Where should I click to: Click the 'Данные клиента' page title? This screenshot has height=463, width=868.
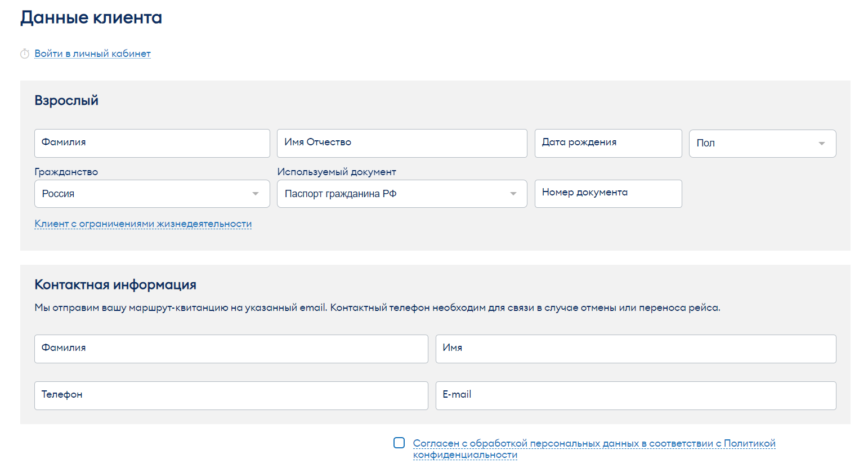[91, 18]
